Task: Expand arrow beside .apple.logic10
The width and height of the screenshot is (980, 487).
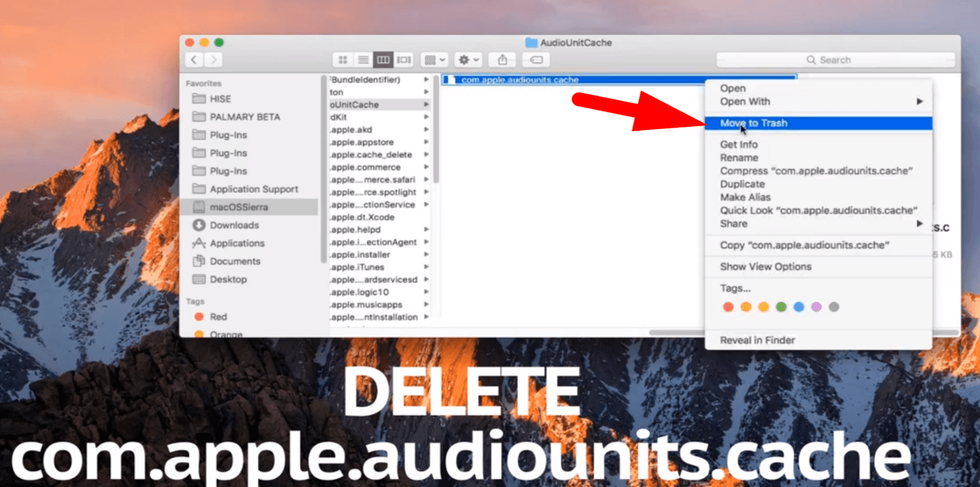Action: [426, 292]
